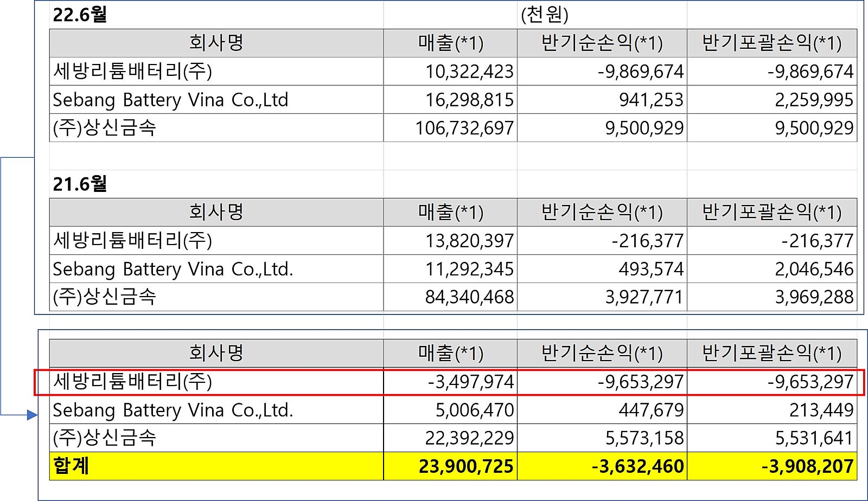Select 세방리튬배터리(주) in the 합계 table
Image resolution: width=868 pixels, height=501 pixels.
216,382
